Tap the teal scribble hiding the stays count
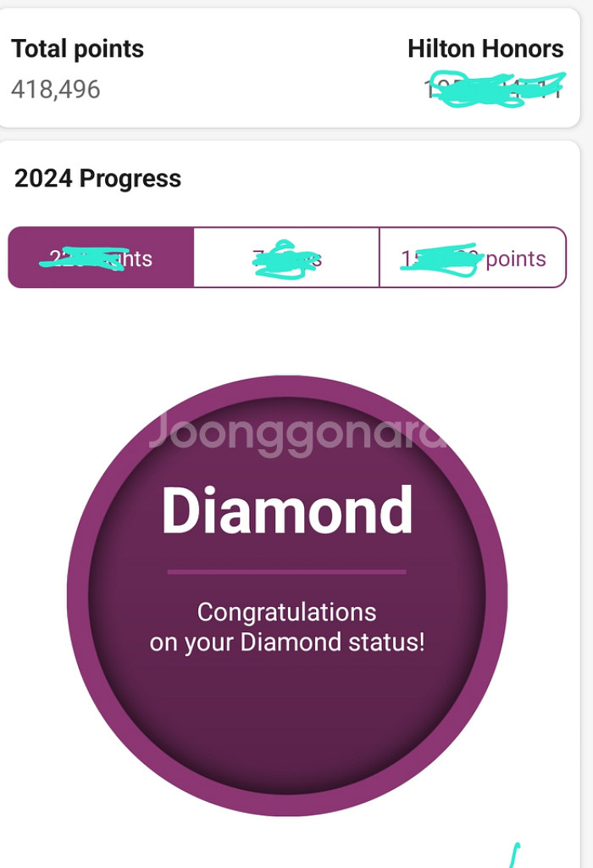This screenshot has width=593, height=868. 286,259
